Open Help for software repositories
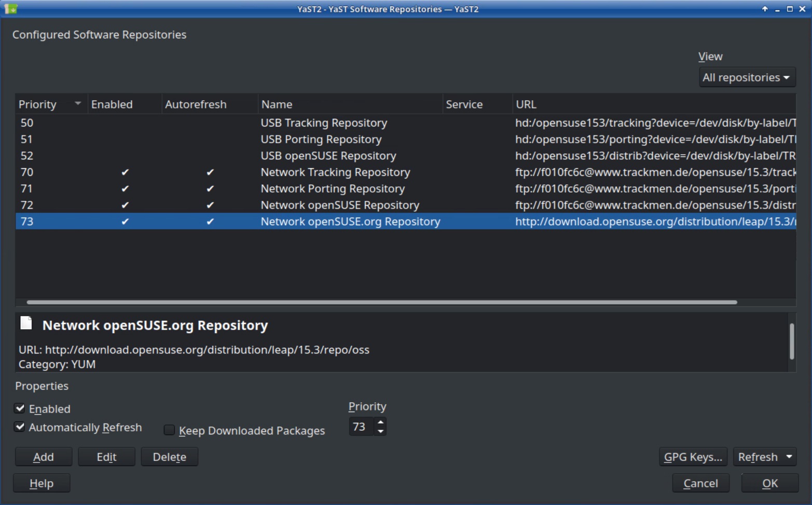 click(41, 483)
